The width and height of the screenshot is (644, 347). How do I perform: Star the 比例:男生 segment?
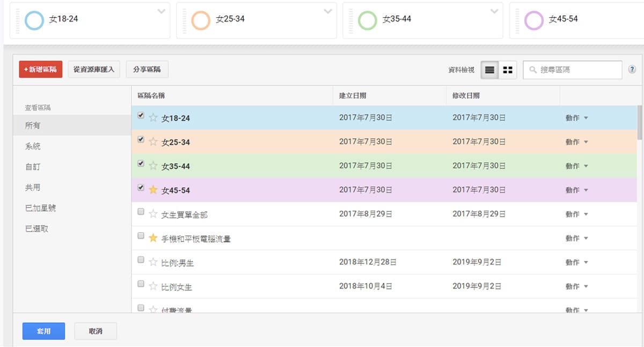[x=153, y=262]
